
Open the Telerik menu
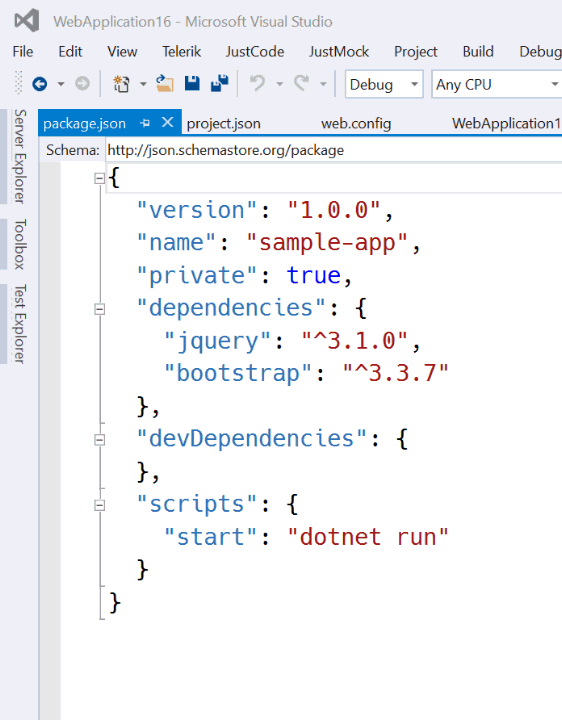181,51
